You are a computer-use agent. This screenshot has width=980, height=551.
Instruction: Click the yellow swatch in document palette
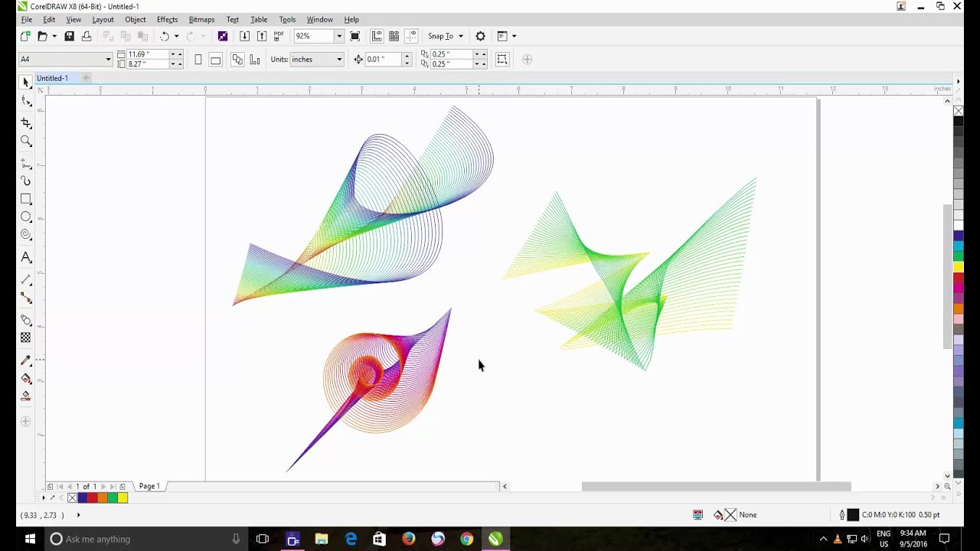(122, 498)
